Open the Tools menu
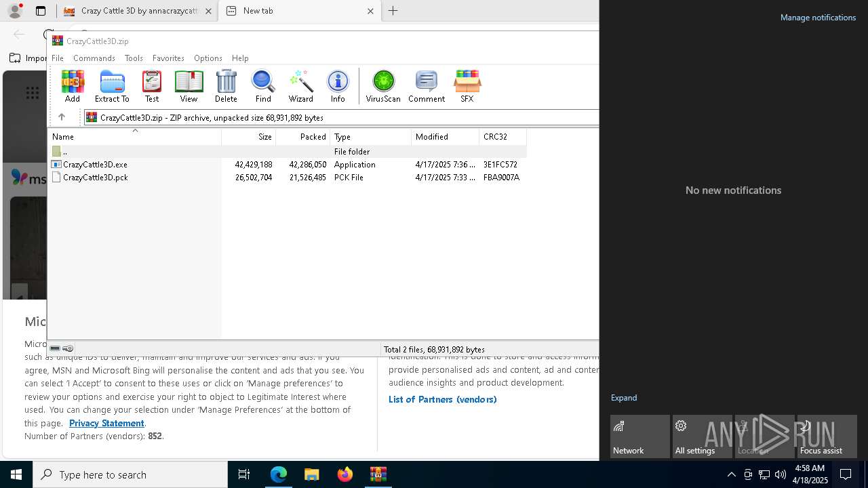Viewport: 868px width, 488px height. [x=134, y=58]
